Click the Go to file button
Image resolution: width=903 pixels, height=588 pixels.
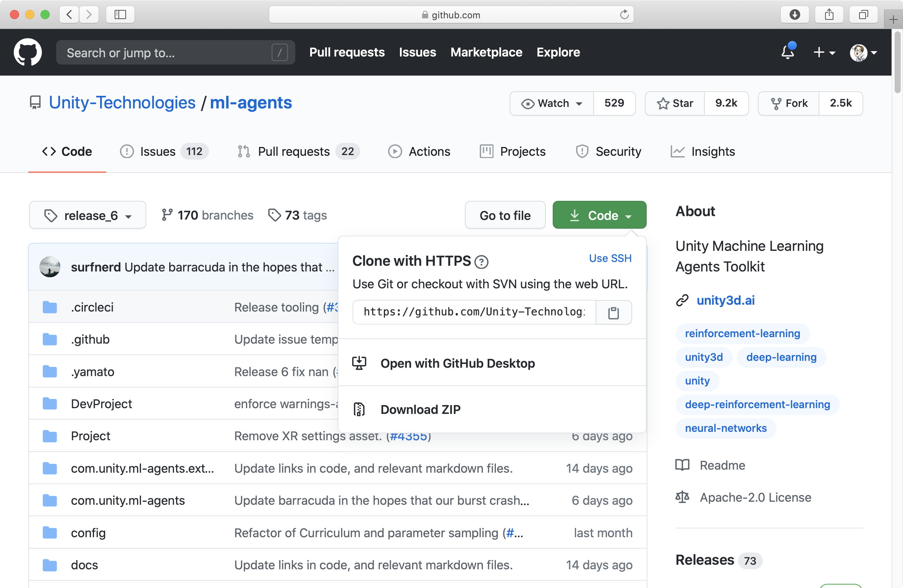pyautogui.click(x=505, y=215)
